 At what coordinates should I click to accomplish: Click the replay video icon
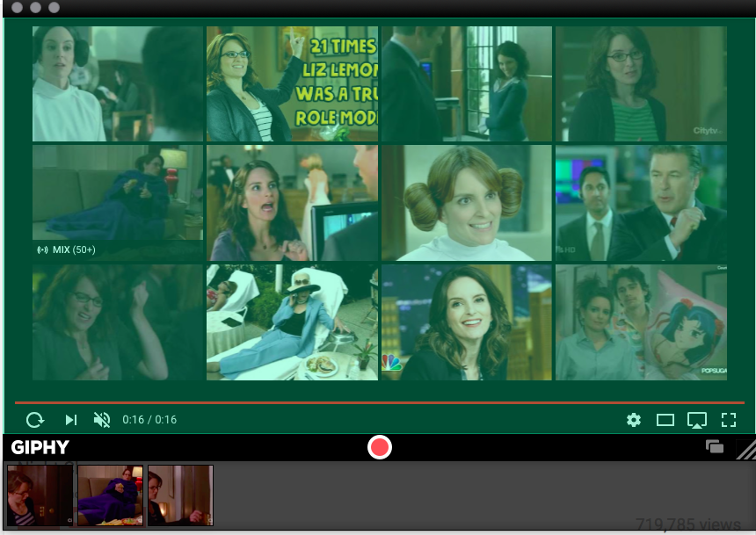tap(35, 420)
